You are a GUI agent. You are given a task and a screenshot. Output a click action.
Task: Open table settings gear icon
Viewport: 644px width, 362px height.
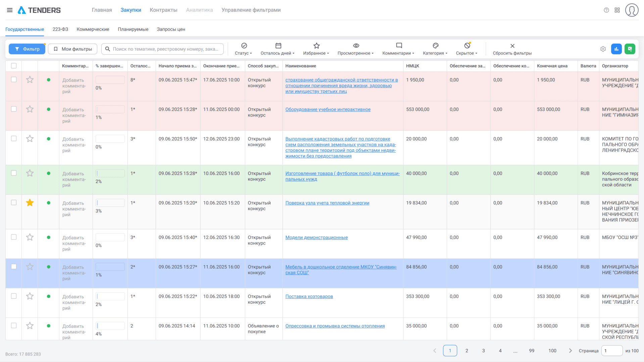pyautogui.click(x=603, y=49)
